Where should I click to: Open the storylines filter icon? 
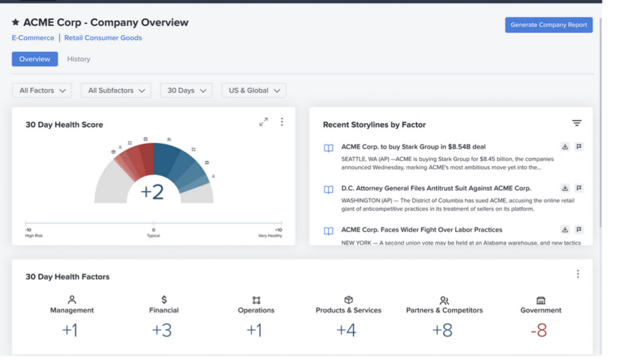point(576,123)
